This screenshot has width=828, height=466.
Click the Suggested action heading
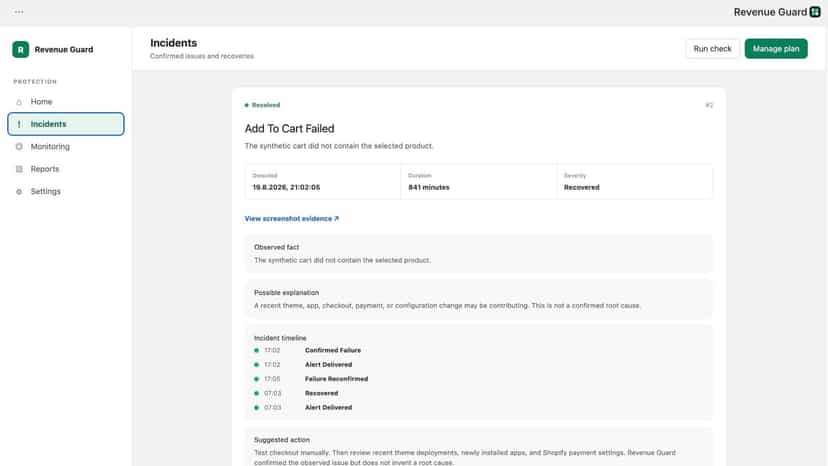[x=281, y=440]
